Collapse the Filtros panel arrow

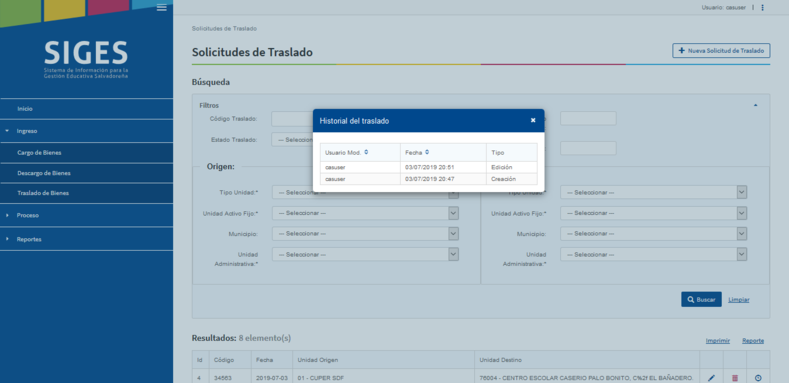[x=755, y=105]
